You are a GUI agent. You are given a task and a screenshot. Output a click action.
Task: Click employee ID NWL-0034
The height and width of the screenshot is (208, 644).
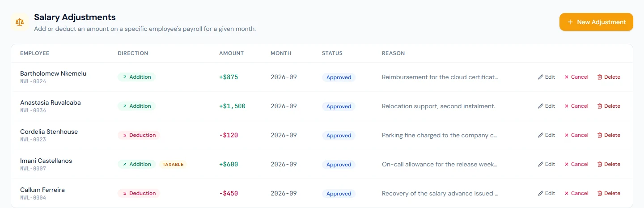pyautogui.click(x=33, y=110)
